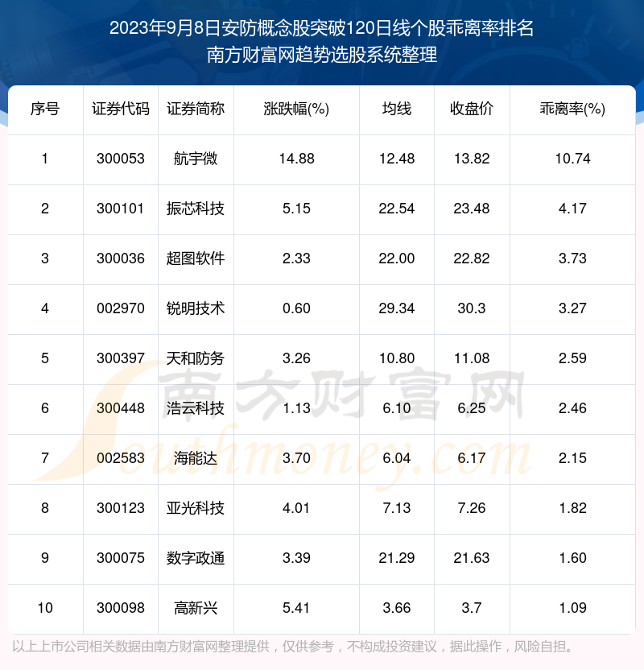Click the 4.17 deviation value
644x670 pixels.
(x=572, y=209)
